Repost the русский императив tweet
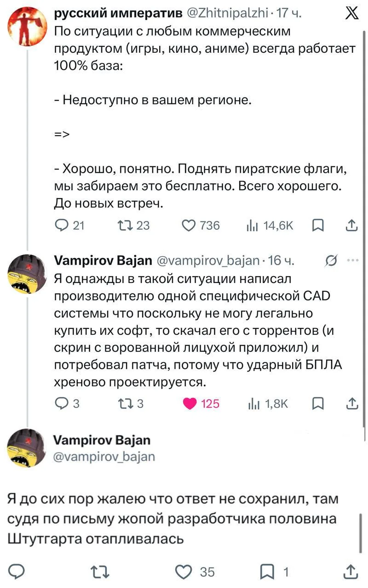The height and width of the screenshot is (588, 368). click(x=134, y=225)
